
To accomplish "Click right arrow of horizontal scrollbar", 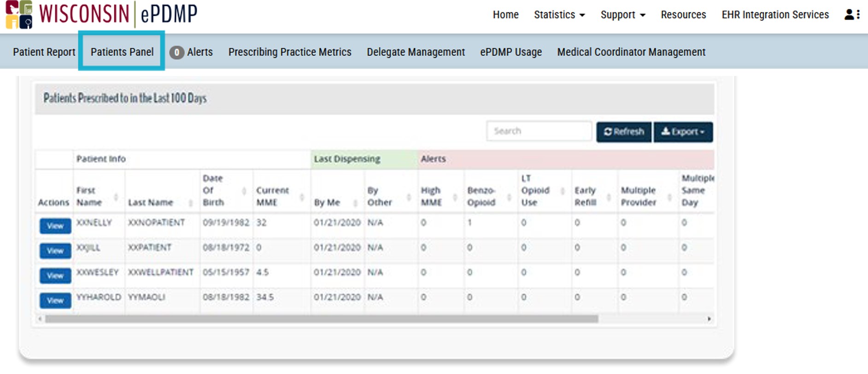I will click(709, 319).
